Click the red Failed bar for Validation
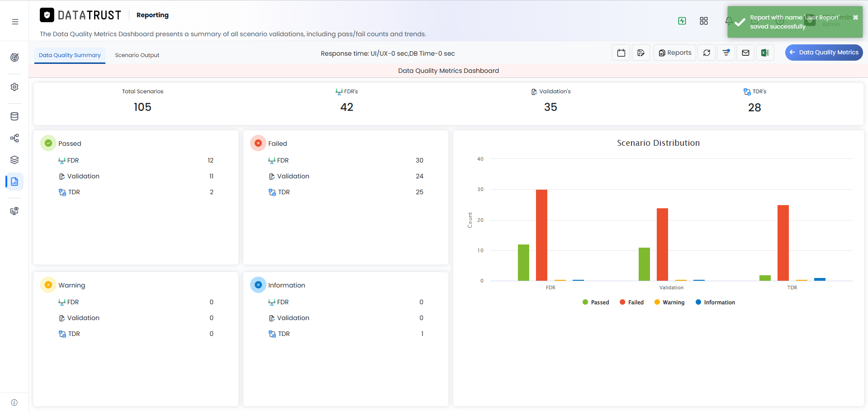 click(x=662, y=244)
